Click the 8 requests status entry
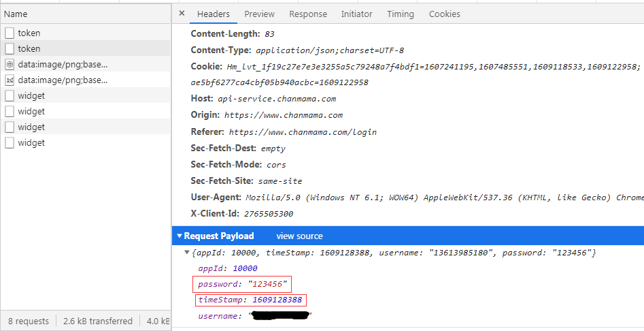 pyautogui.click(x=29, y=321)
